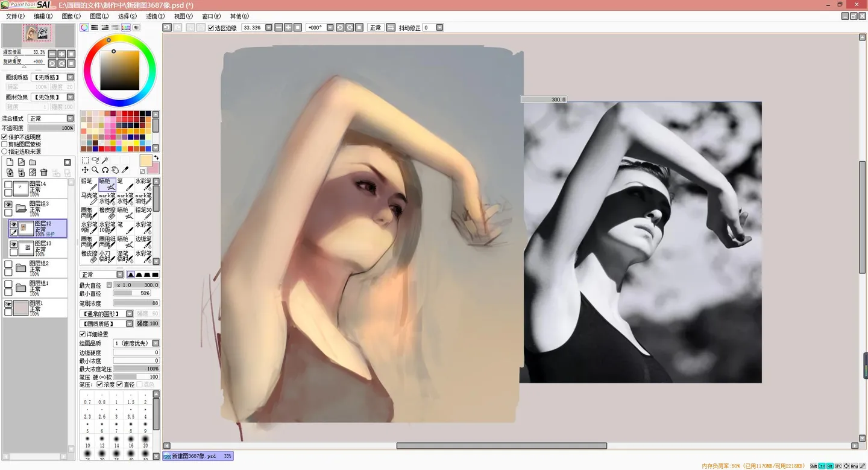This screenshot has height=470, width=868.
Task: Open the 画纸质感 paper texture dropdown
Action: click(52, 77)
